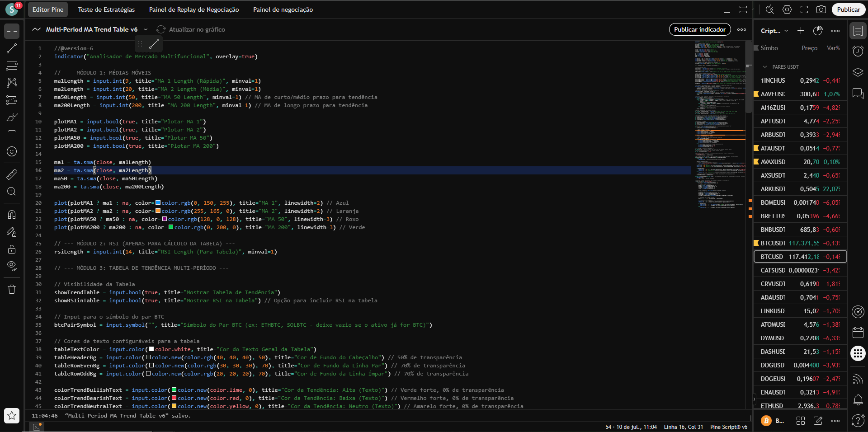This screenshot has width=868, height=432.
Task: Open notifications bell panel
Action: point(858,399)
